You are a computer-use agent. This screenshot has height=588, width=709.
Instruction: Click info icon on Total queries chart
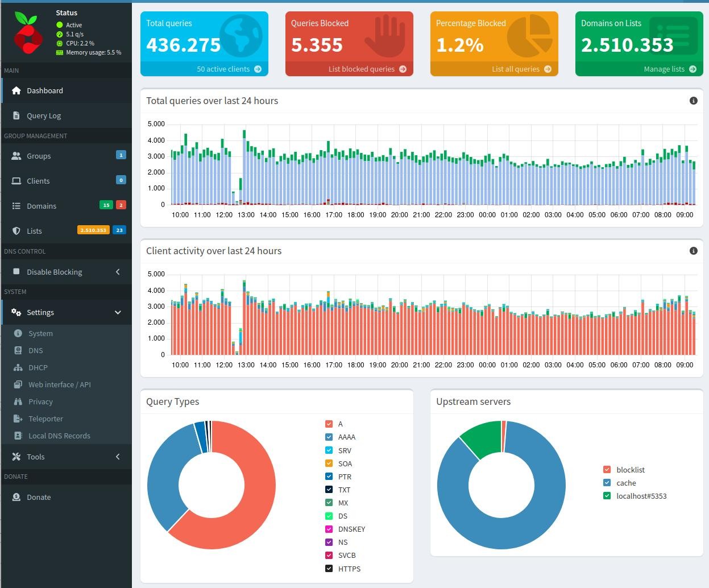693,101
